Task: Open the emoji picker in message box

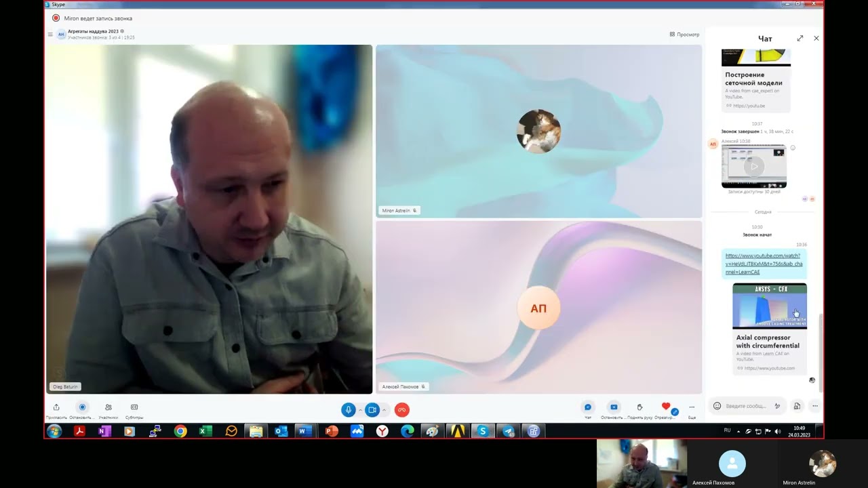Action: pos(717,406)
